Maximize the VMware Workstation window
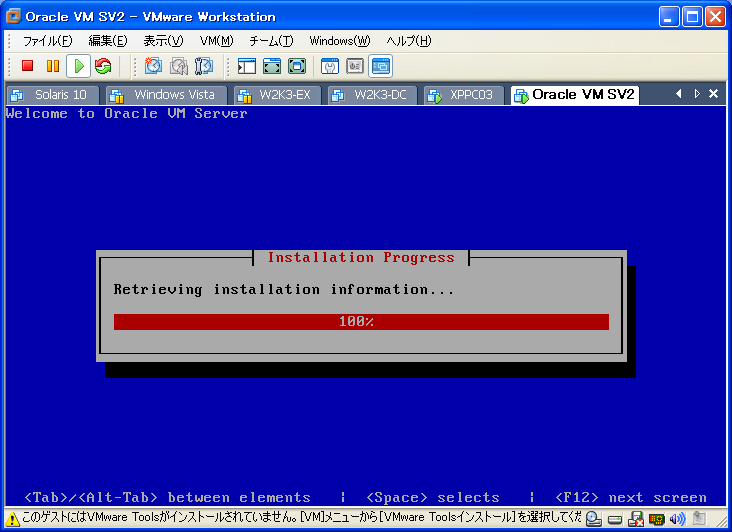Image resolution: width=732 pixels, height=532 pixels. coord(692,17)
